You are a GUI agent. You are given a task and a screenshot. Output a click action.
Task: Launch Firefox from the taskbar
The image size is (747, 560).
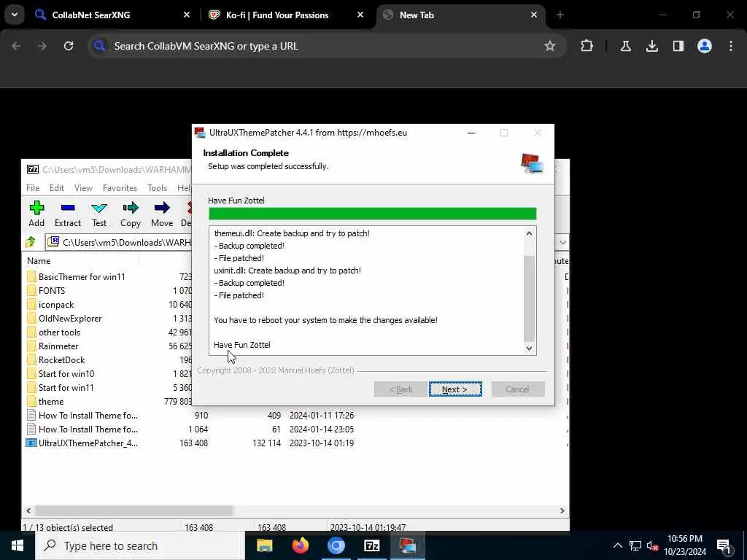point(300,545)
